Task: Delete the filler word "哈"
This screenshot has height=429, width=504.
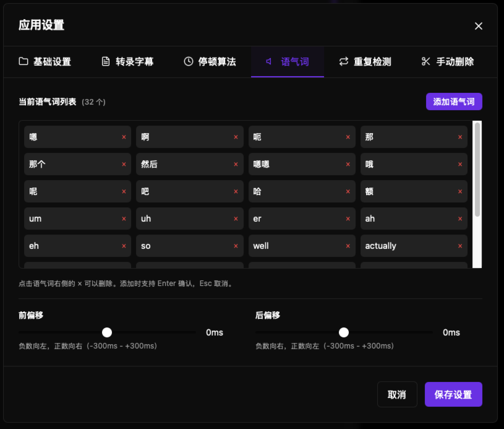Action: (x=348, y=191)
